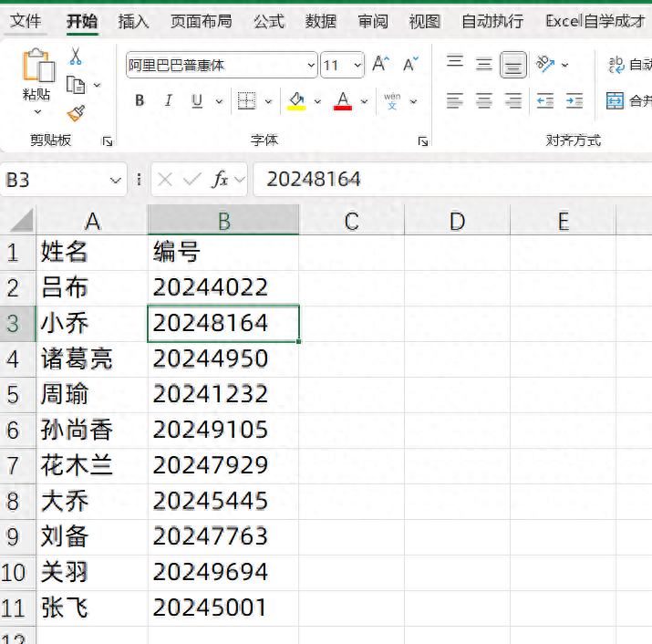Select the 编号 header cell
The height and width of the screenshot is (644, 652).
(x=223, y=253)
